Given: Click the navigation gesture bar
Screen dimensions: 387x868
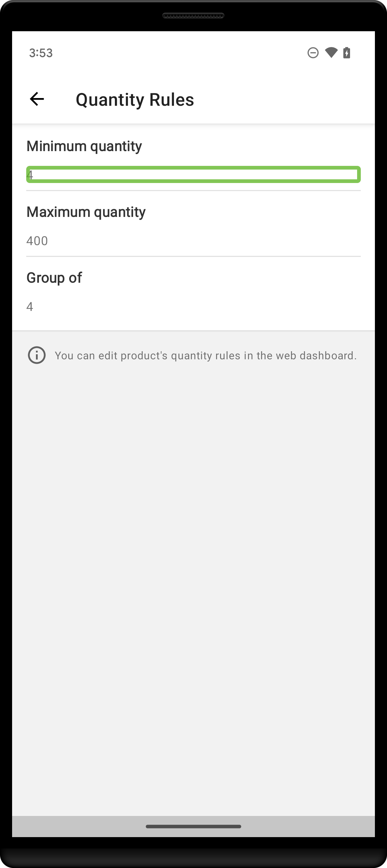Looking at the screenshot, I should click(193, 826).
